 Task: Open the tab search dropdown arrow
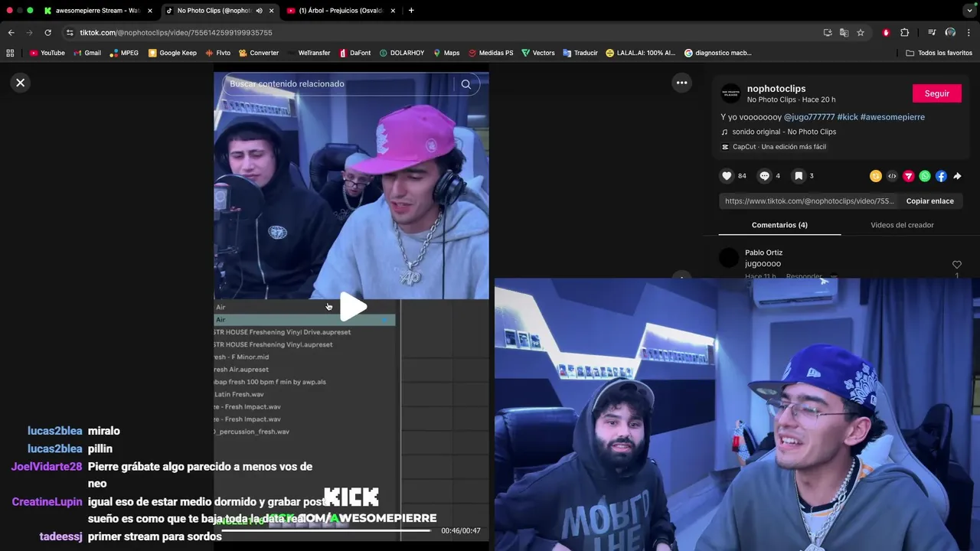click(x=969, y=11)
